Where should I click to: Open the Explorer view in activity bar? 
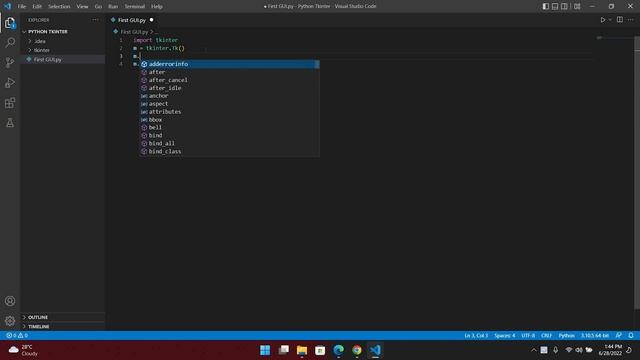tap(10, 23)
